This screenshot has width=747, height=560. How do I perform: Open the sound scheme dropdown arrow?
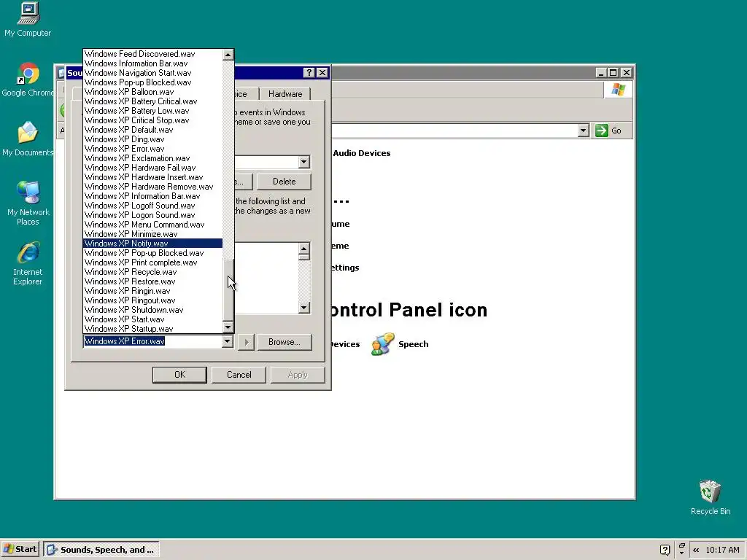click(304, 162)
